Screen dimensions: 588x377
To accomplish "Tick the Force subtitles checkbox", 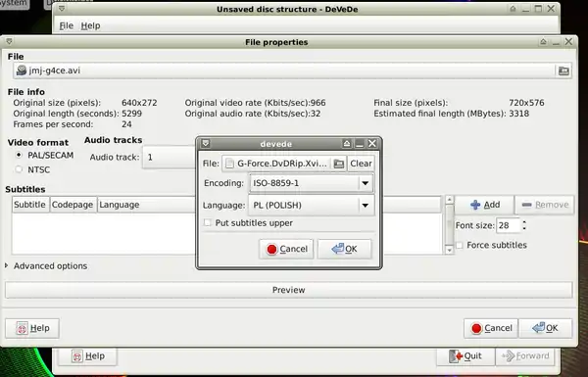I will pyautogui.click(x=460, y=245).
